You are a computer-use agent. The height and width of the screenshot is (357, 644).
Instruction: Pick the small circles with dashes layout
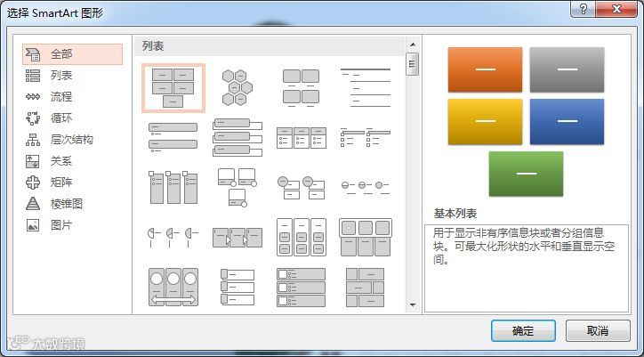(x=365, y=188)
